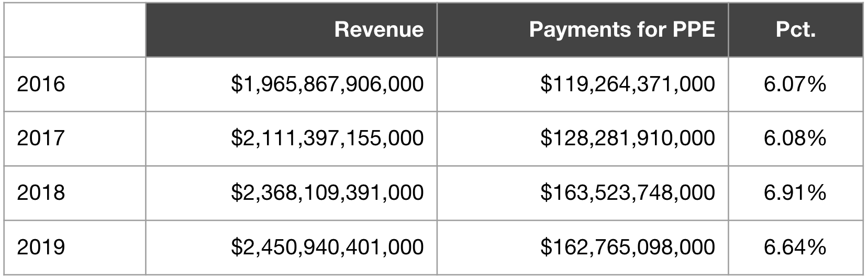Select the empty top-left header cell
This screenshot has width=868, height=279.
pyautogui.click(x=74, y=29)
